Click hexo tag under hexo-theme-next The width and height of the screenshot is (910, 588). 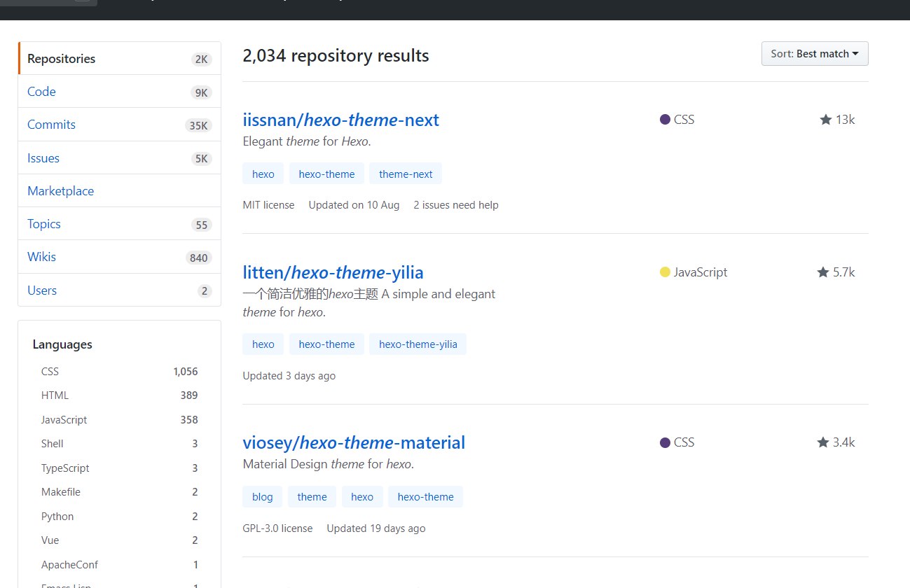263,174
